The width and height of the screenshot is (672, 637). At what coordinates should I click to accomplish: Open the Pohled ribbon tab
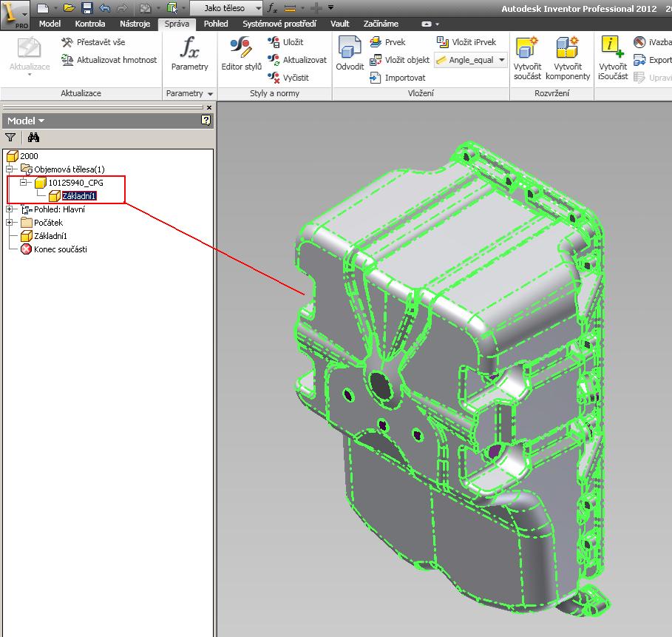pos(216,24)
